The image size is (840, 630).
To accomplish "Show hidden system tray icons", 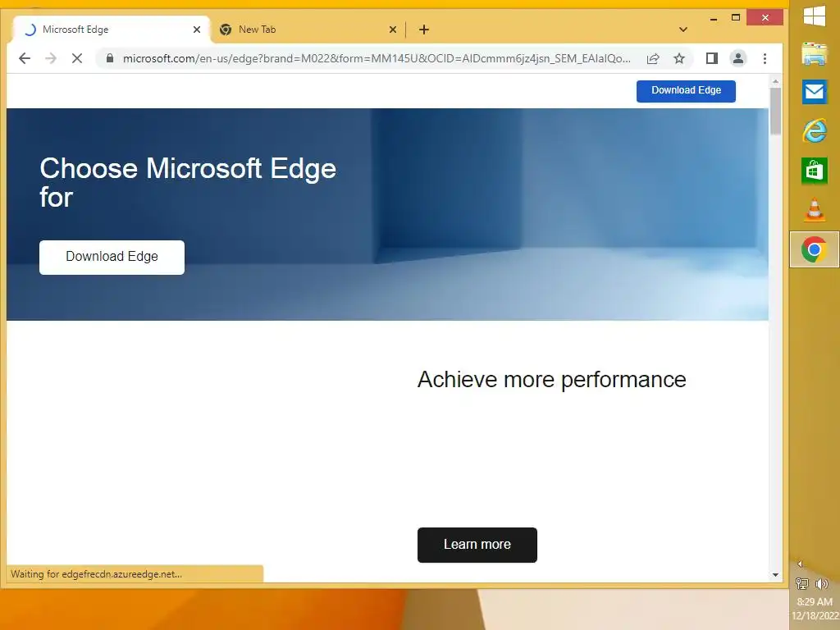I will 800,564.
